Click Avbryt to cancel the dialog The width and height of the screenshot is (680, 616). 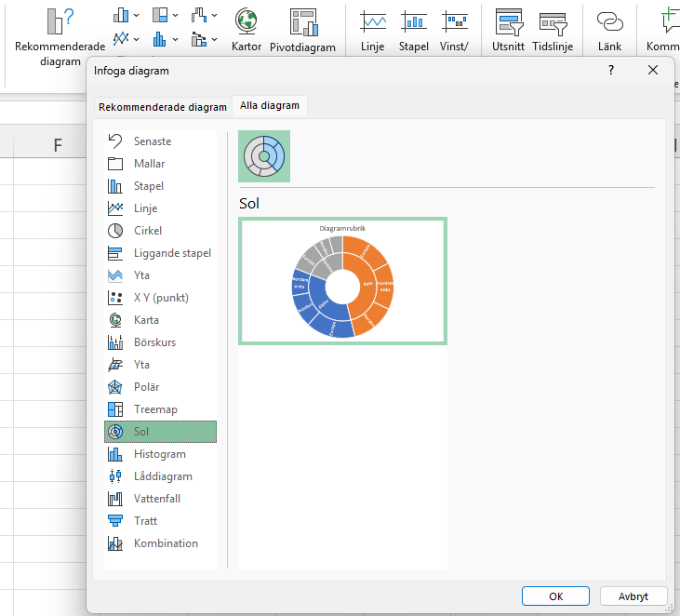pyautogui.click(x=633, y=596)
